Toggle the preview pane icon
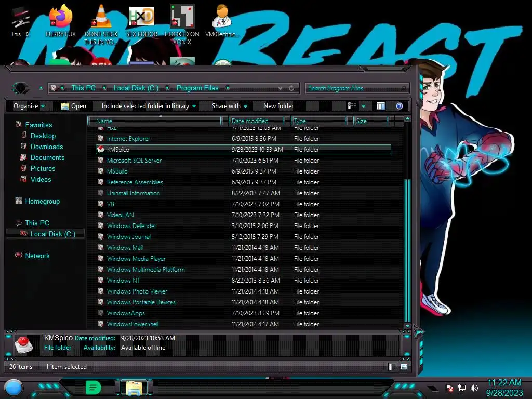 381,106
